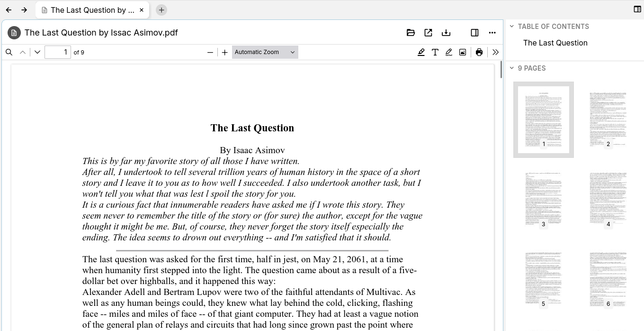The height and width of the screenshot is (331, 644).
Task: Open the more options menu
Action: [x=492, y=32]
